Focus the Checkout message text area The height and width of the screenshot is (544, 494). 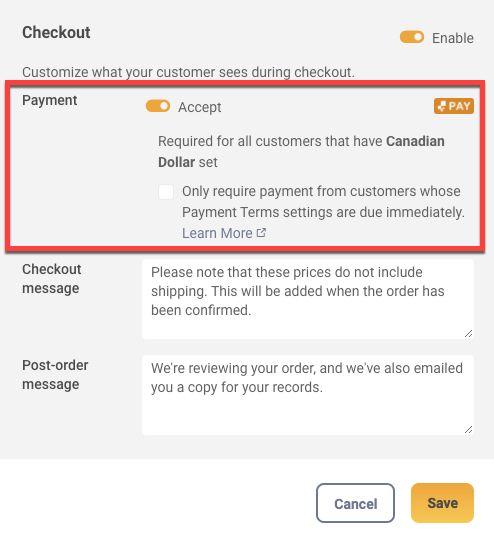[x=308, y=299]
